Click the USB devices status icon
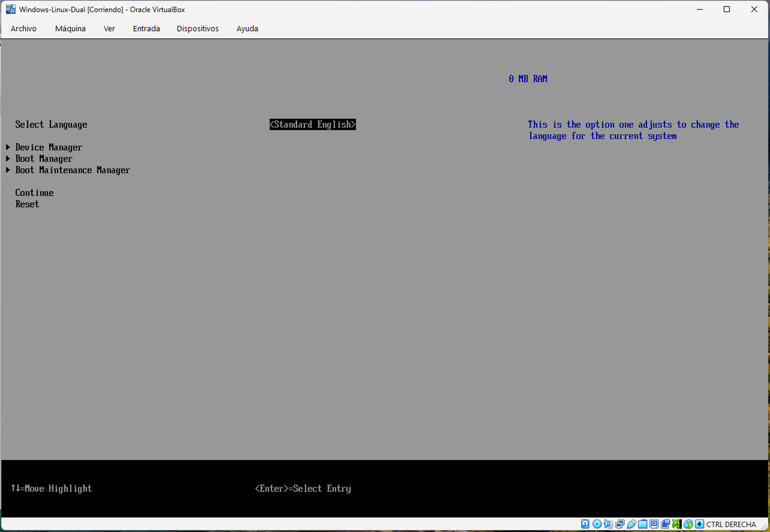The width and height of the screenshot is (770, 532). coord(631,524)
